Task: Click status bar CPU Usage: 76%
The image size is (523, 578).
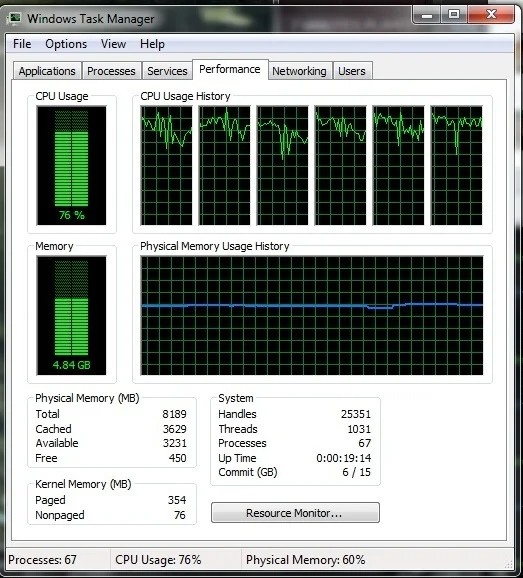Action: (x=158, y=560)
